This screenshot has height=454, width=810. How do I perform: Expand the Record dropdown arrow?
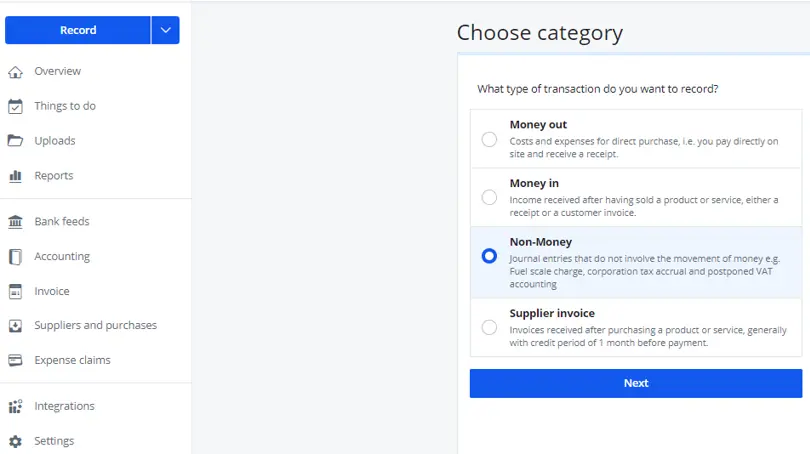pyautogui.click(x=165, y=30)
